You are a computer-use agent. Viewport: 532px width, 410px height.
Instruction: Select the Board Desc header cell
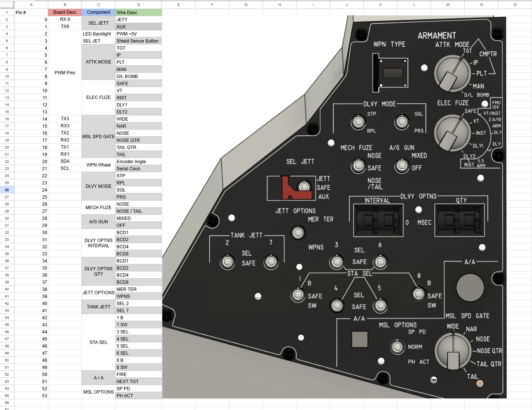pyautogui.click(x=65, y=12)
